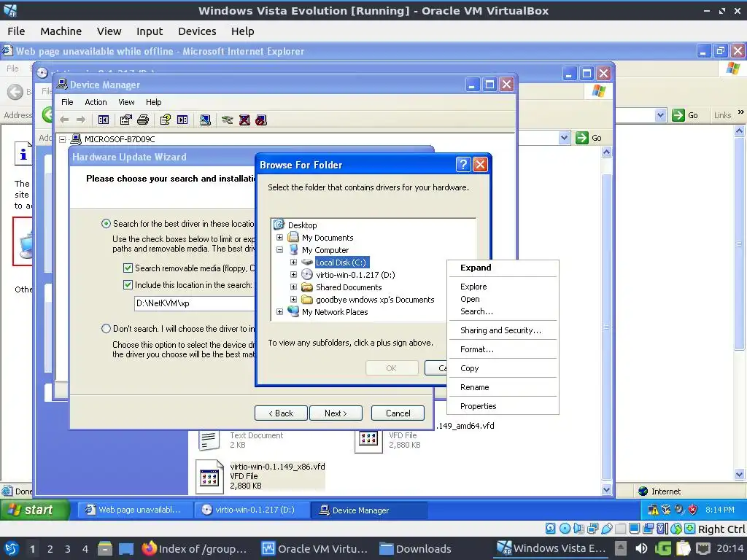Open VirtualBox Machine menu
The image size is (747, 560).
(x=61, y=31)
